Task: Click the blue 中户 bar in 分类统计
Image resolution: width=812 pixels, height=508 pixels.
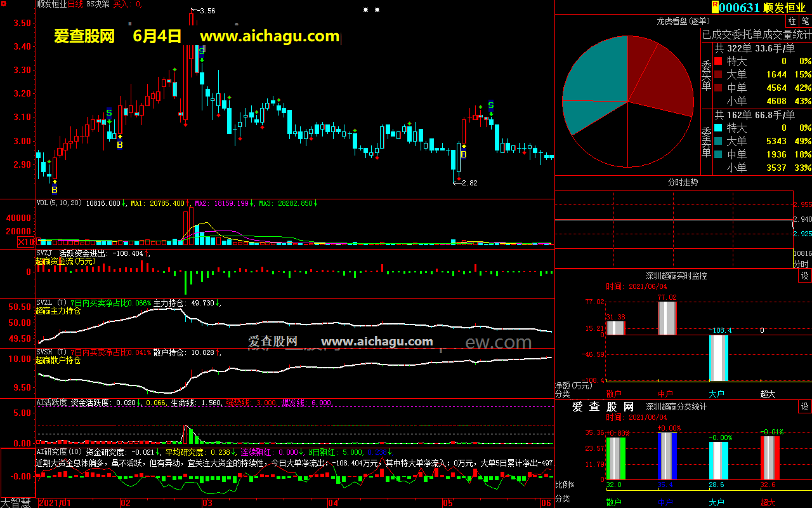Action: pyautogui.click(x=667, y=456)
